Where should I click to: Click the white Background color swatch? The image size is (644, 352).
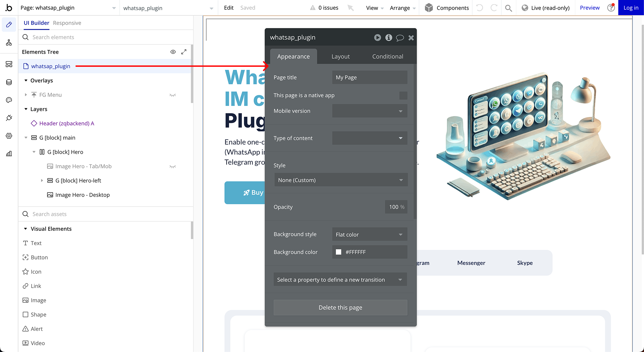click(339, 252)
